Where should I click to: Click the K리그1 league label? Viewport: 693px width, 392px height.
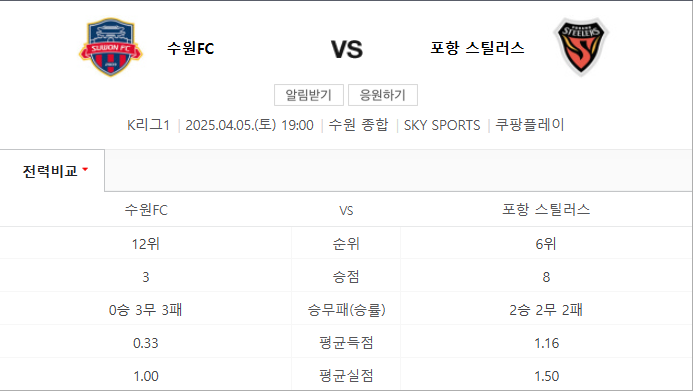tap(148, 125)
